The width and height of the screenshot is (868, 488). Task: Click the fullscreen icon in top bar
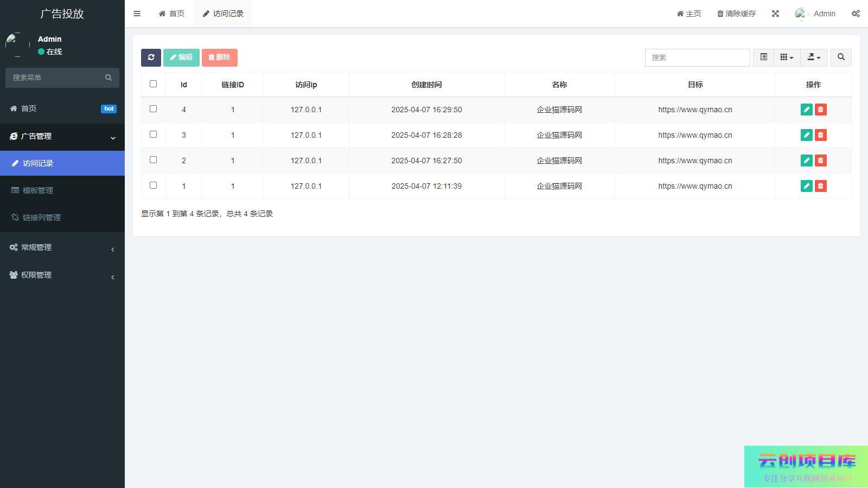pos(775,14)
